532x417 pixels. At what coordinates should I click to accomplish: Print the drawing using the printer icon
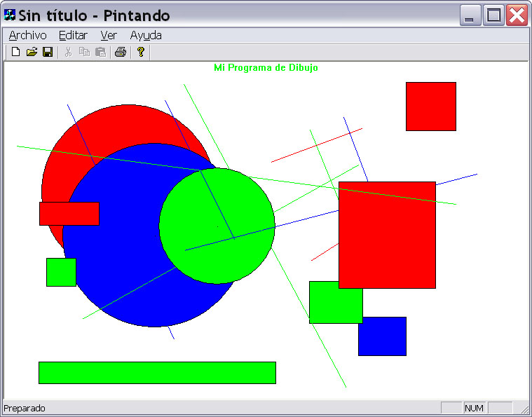click(121, 52)
